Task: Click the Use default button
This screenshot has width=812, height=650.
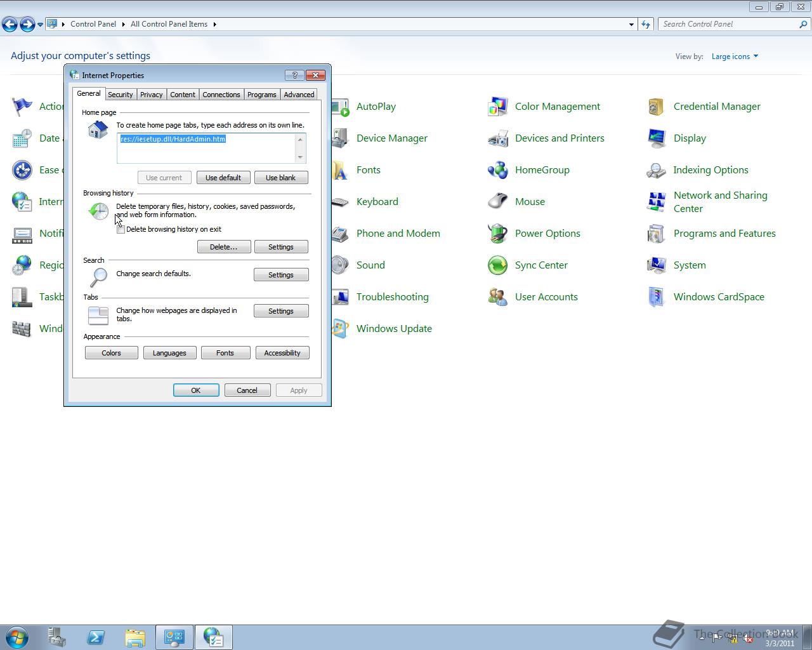Action: (x=223, y=178)
